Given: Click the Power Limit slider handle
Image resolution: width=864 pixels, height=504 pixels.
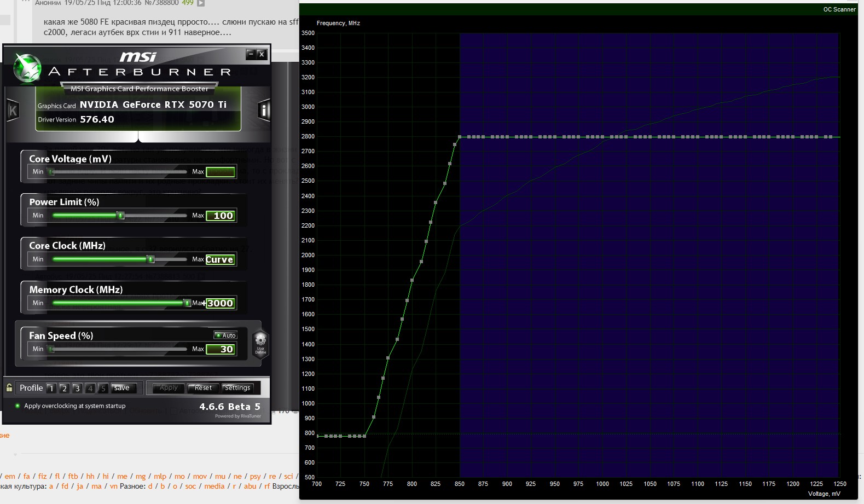Looking at the screenshot, I should pos(121,216).
